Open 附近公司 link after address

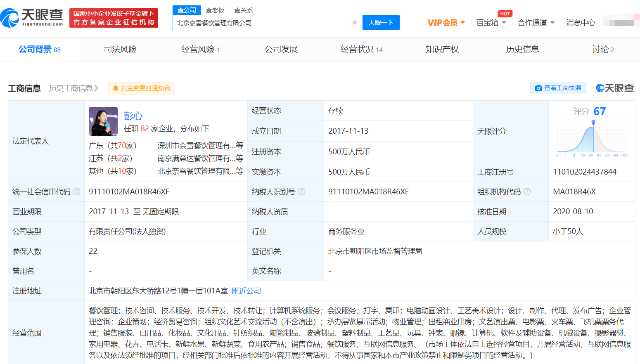(x=247, y=291)
